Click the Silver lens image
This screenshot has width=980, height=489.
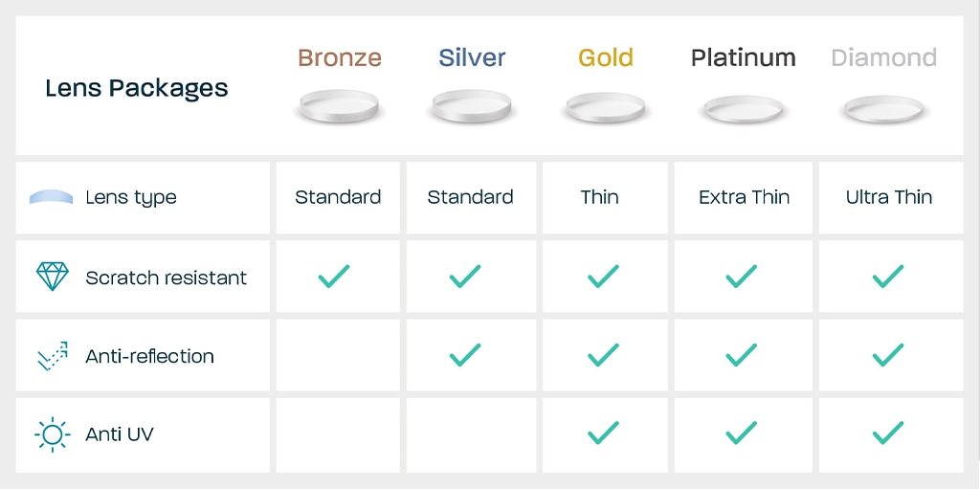coord(472,105)
